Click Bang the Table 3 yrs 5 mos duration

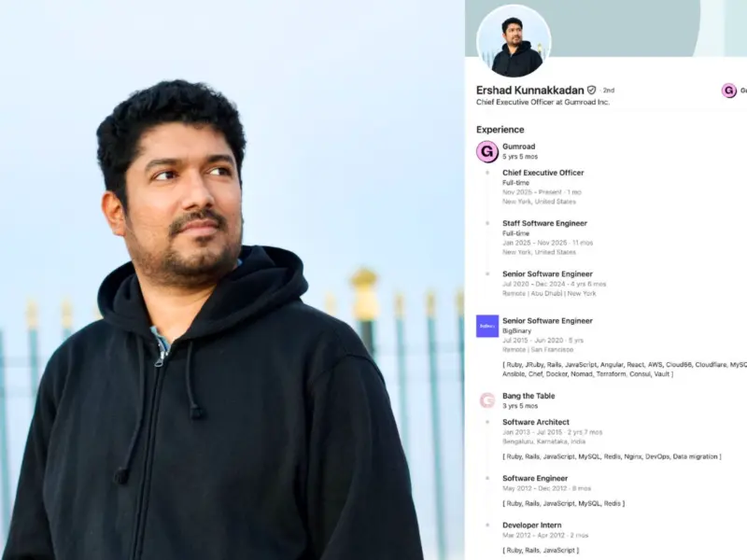click(520, 406)
